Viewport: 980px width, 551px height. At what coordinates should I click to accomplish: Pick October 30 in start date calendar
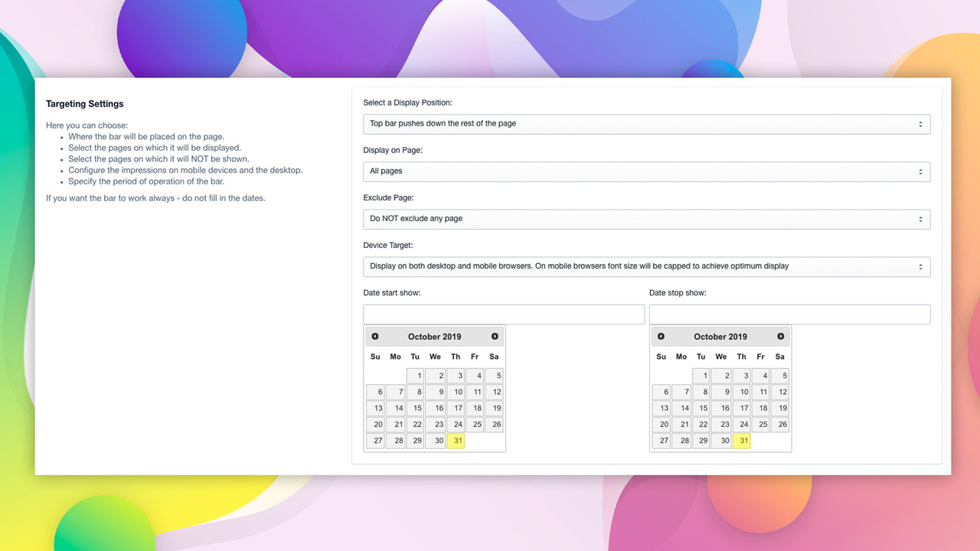(435, 441)
